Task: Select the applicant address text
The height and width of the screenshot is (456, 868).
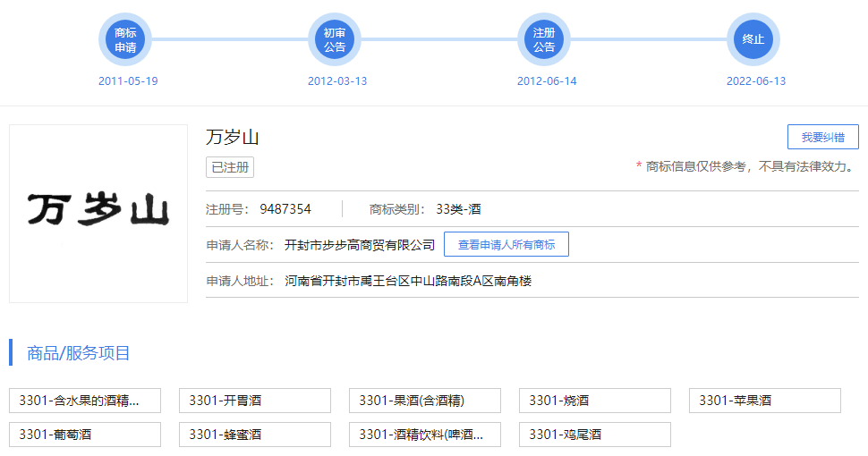Action: (x=408, y=281)
